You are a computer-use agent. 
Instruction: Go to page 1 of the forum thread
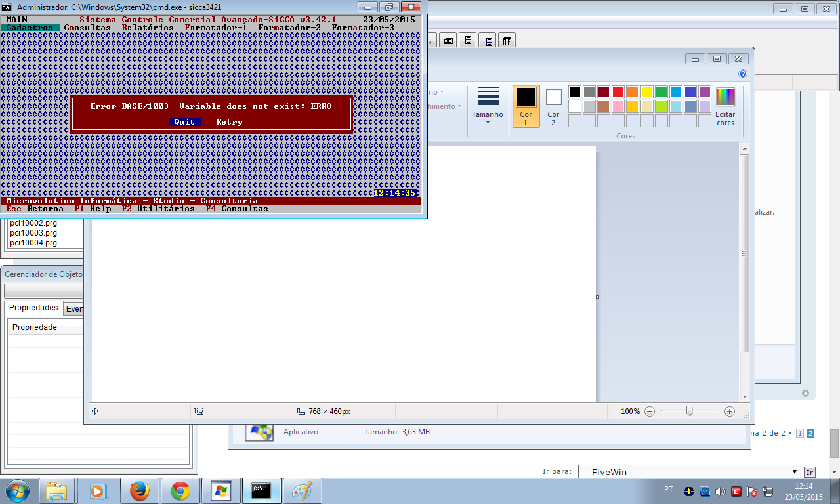click(799, 433)
